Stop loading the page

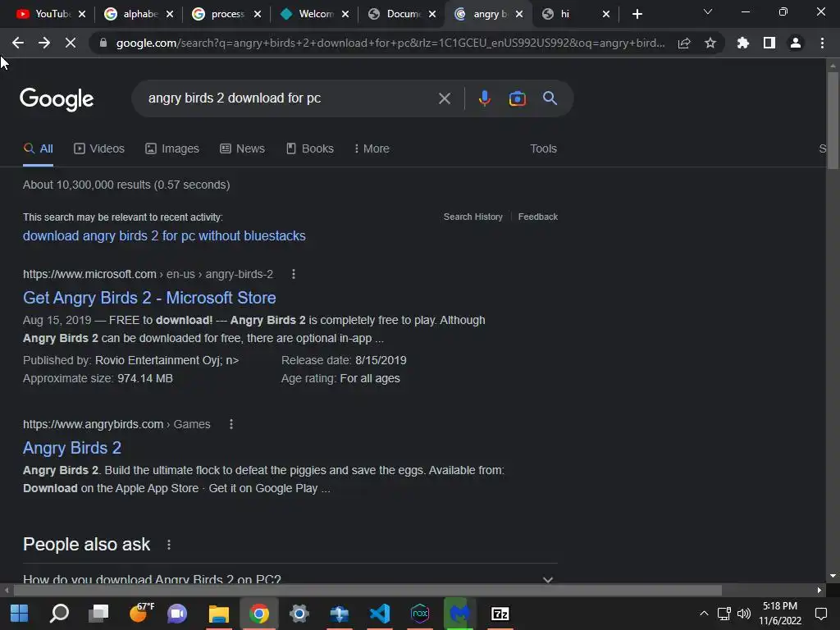(x=71, y=43)
